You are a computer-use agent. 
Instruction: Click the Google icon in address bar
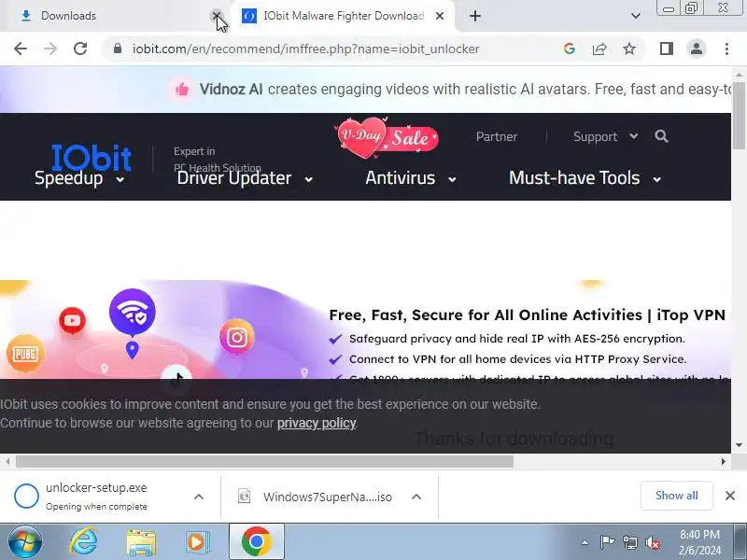(570, 49)
